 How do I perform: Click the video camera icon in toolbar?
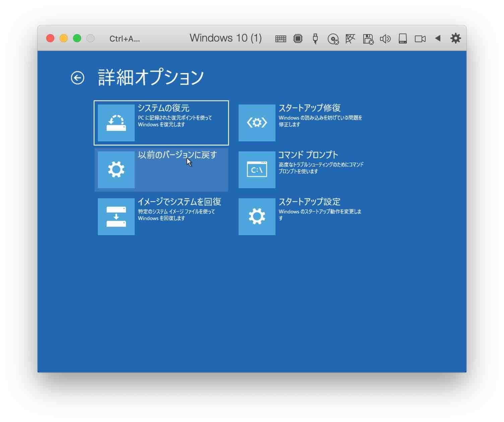[x=420, y=39]
